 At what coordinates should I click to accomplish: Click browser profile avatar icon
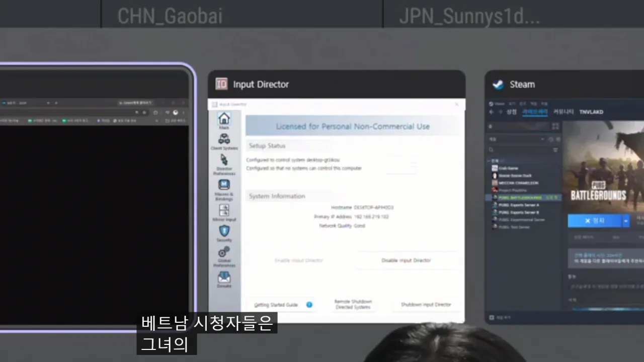coord(176,112)
